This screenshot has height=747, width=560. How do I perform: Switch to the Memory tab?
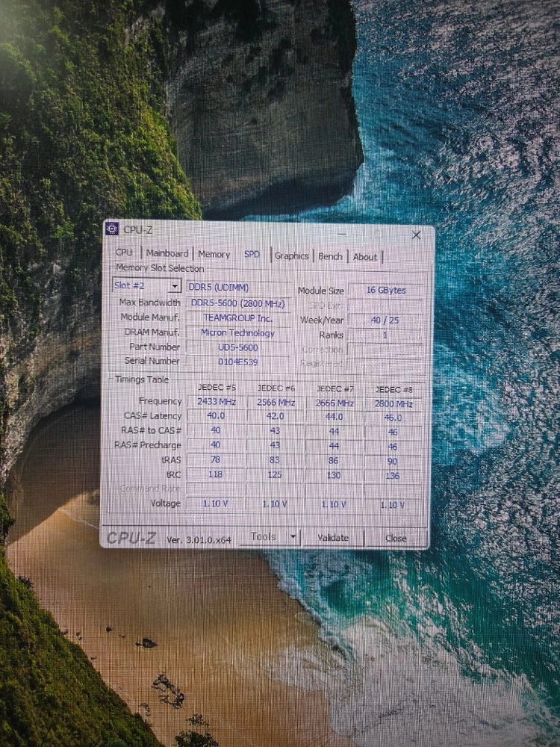click(214, 255)
